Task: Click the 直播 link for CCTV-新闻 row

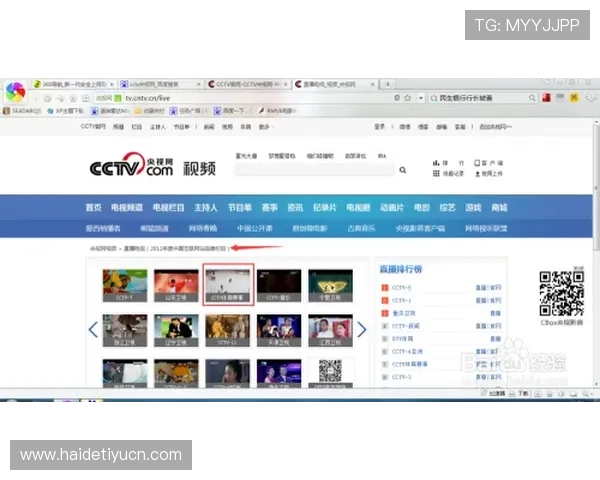Action: 481,326
